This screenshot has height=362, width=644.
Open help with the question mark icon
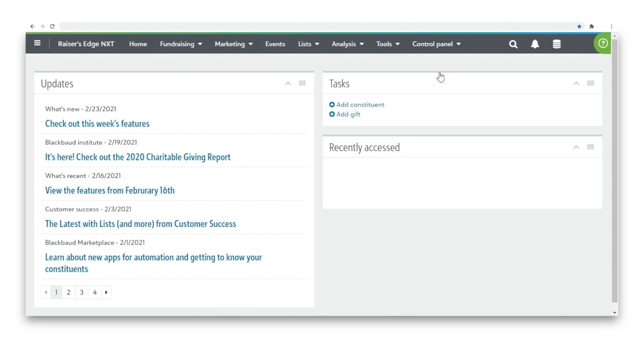point(603,44)
